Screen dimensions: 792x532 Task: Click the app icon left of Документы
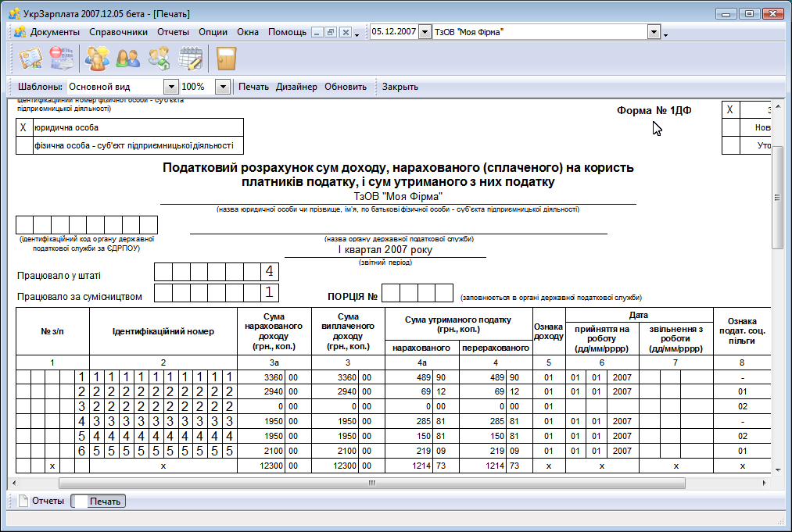pyautogui.click(x=20, y=32)
